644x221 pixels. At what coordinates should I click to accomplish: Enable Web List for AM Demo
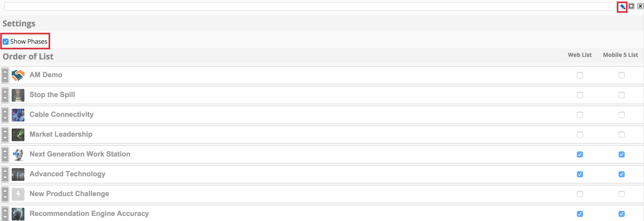pyautogui.click(x=580, y=75)
